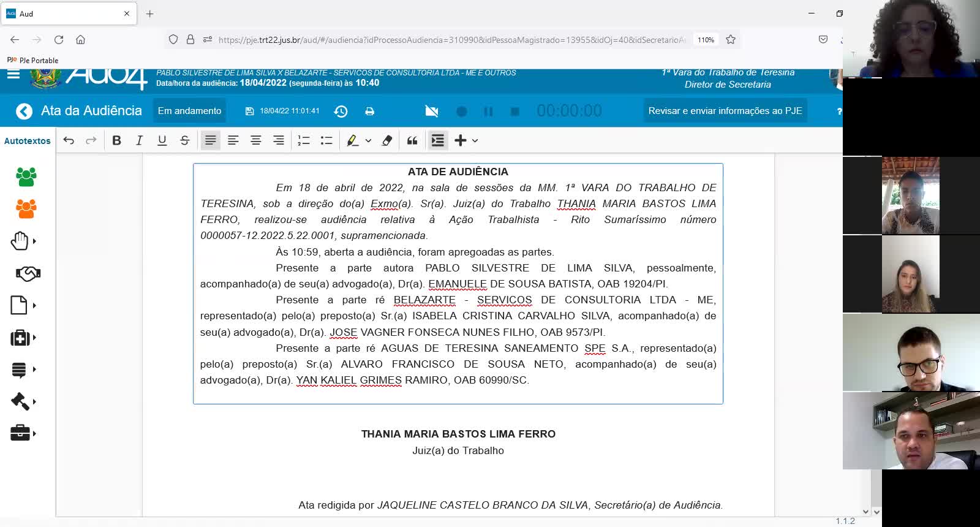Select the glasses-wearing man's video thumbnail
This screenshot has height=527, width=980.
point(911,352)
